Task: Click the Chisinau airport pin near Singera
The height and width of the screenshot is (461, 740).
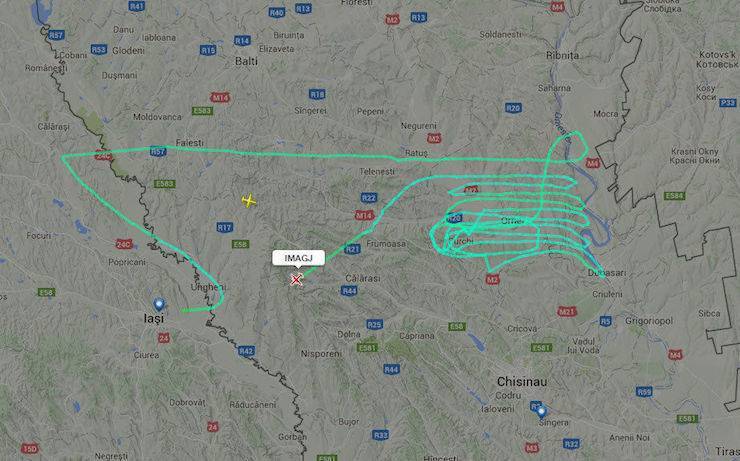Action: (541, 412)
